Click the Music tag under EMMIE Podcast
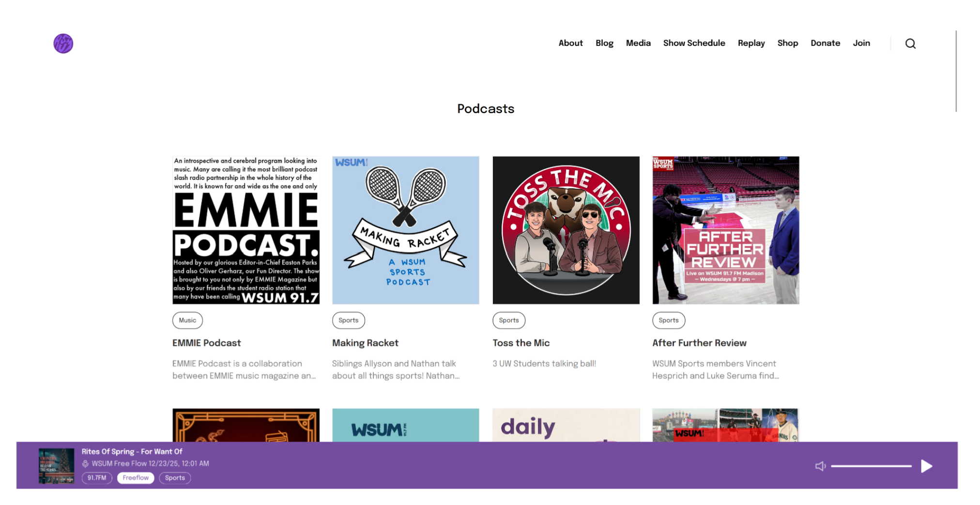The image size is (980, 505). 187,320
